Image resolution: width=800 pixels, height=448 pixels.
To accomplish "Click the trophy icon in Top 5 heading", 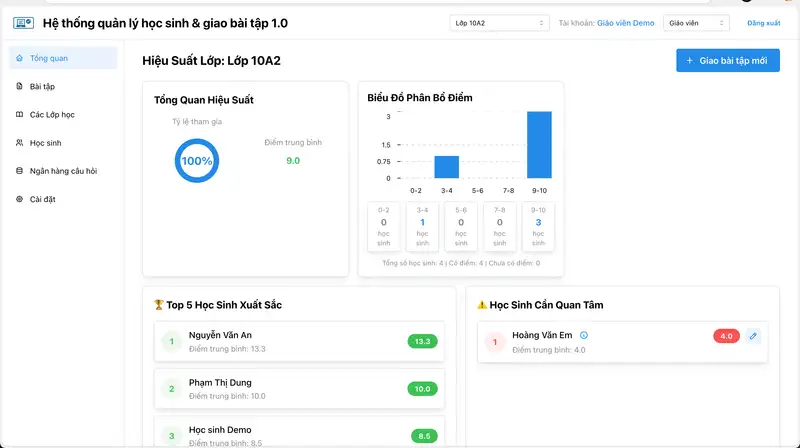I will point(159,305).
